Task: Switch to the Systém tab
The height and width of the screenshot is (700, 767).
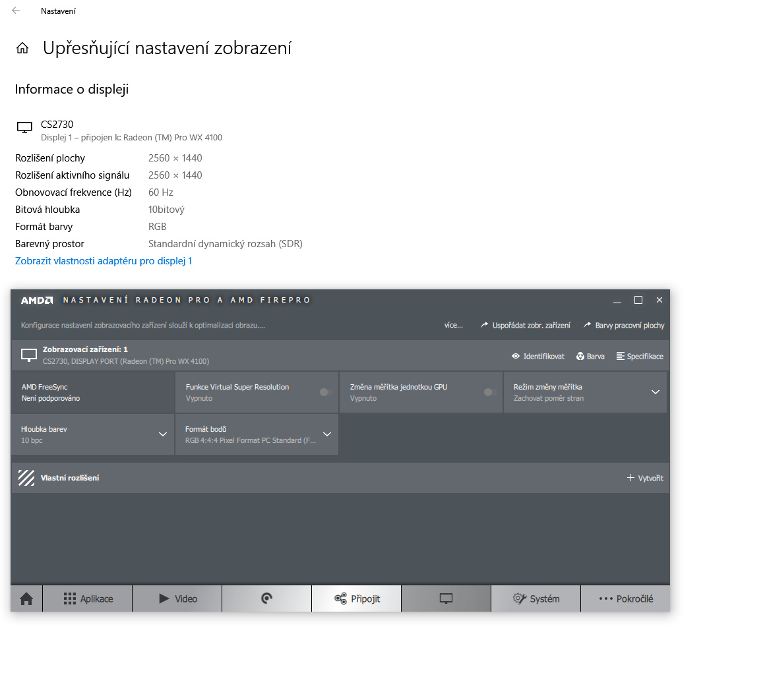Action: pyautogui.click(x=536, y=598)
